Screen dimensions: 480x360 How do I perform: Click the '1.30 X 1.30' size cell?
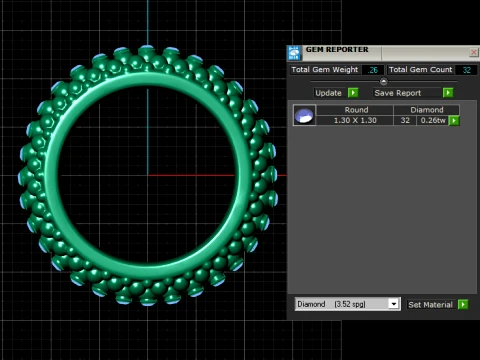click(x=355, y=120)
